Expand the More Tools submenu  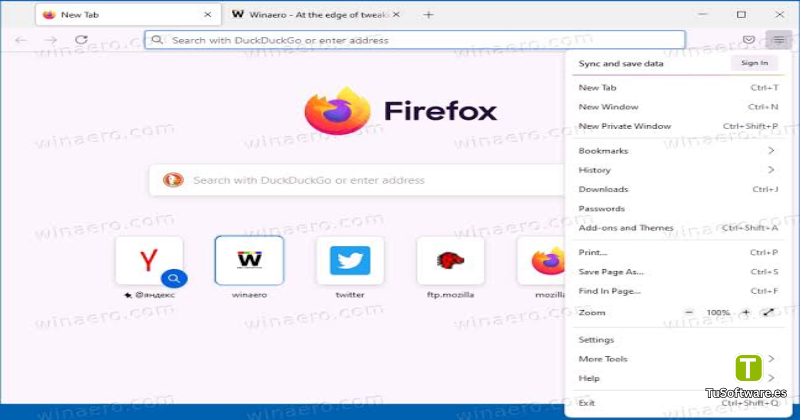tap(677, 359)
